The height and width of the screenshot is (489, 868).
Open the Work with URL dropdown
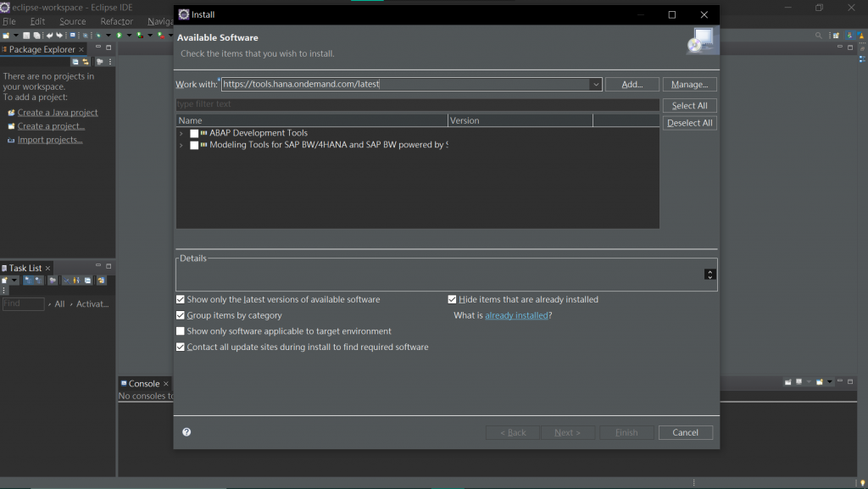click(x=596, y=84)
